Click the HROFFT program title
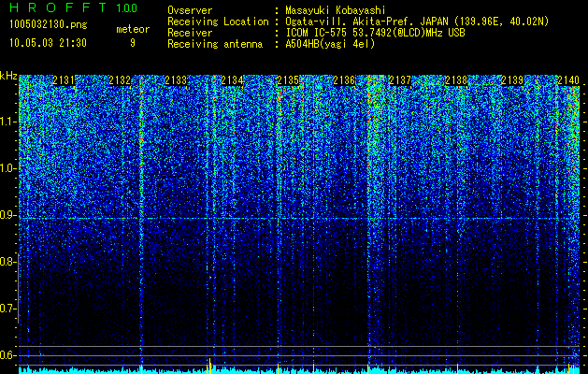Image resolution: width=588 pixels, height=374 pixels. point(58,7)
